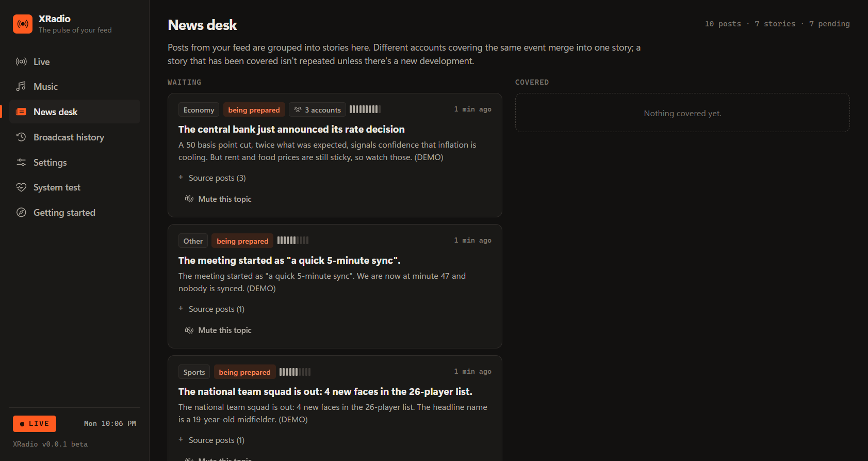The width and height of the screenshot is (868, 461).
Task: Click the Economy category tag
Action: click(x=199, y=110)
